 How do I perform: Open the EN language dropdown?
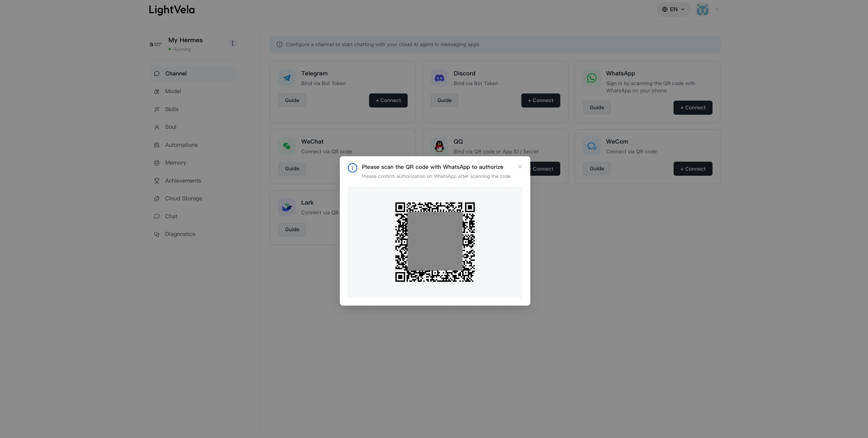(x=673, y=9)
